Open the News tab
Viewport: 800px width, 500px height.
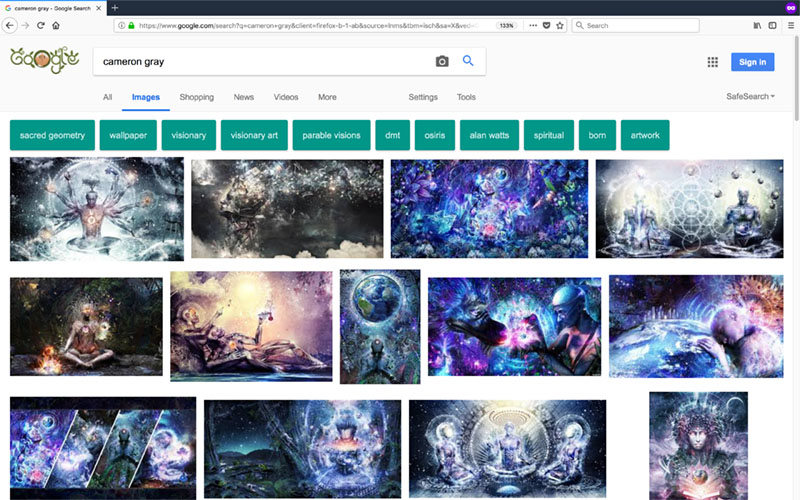[243, 97]
